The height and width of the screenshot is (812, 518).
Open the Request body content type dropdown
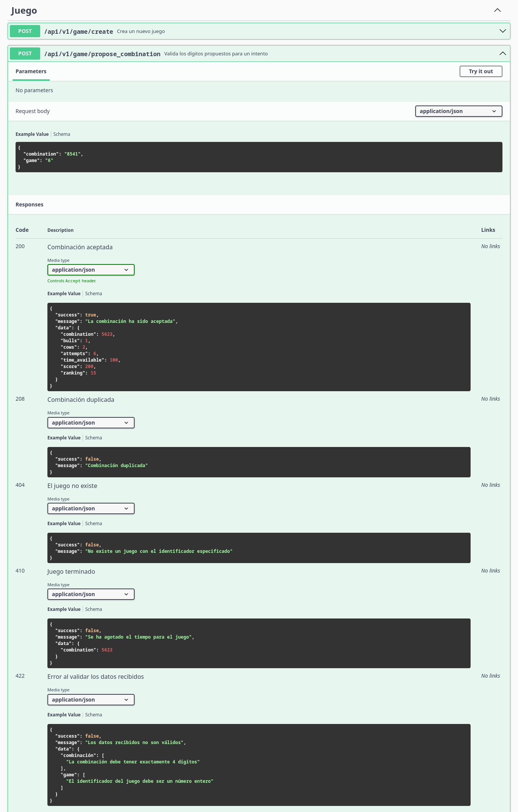458,111
